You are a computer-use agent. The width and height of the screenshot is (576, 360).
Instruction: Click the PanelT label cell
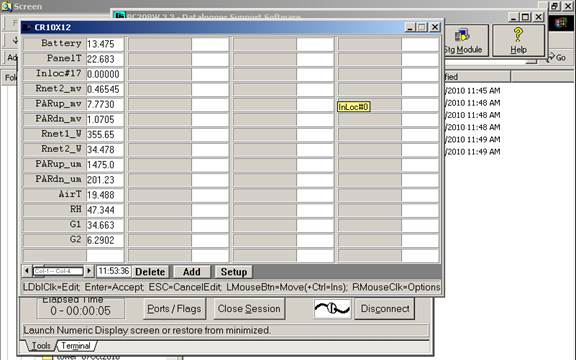(x=55, y=59)
